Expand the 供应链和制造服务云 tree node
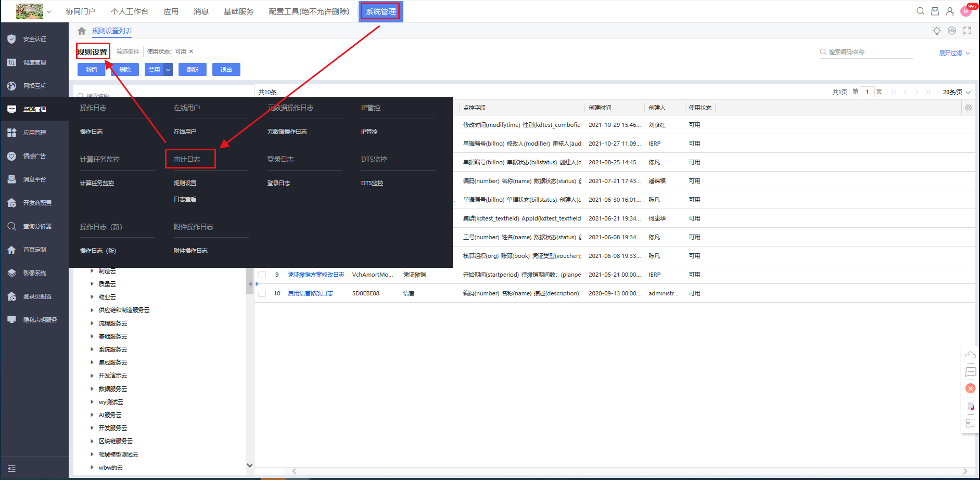980x480 pixels. (92, 310)
